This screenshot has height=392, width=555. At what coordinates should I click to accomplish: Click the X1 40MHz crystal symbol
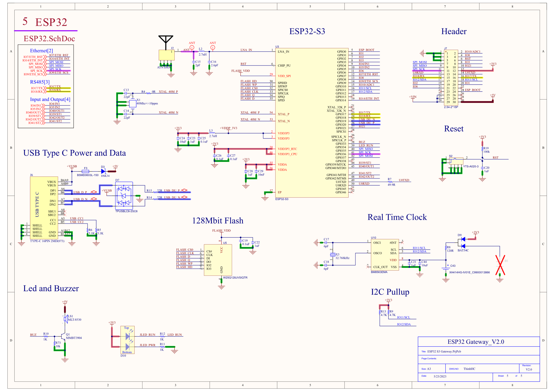click(132, 104)
